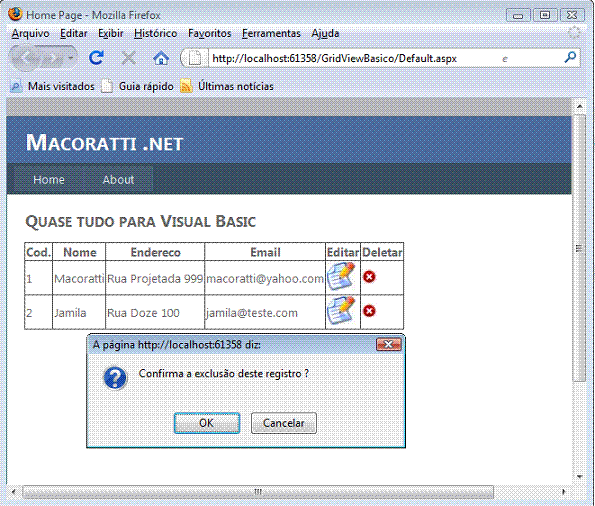Click the edit icon for Jamila row
This screenshot has height=506, width=595.
point(341,311)
